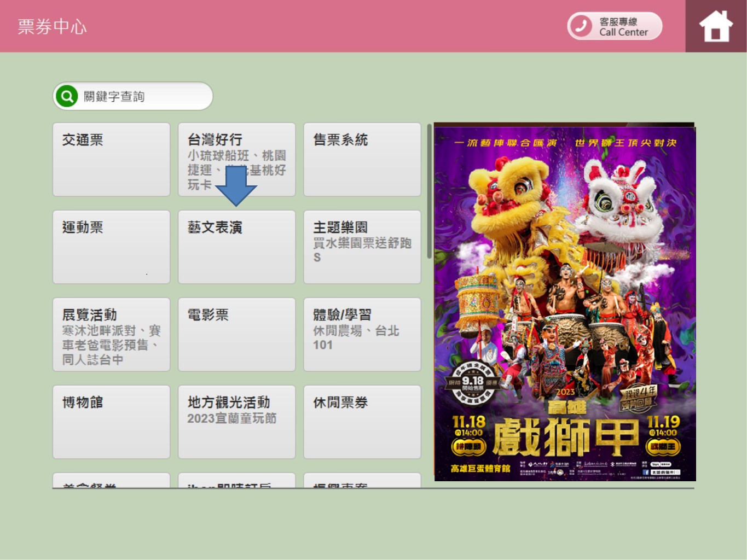
Task: Choose the 運動票 category
Action: pos(111,247)
